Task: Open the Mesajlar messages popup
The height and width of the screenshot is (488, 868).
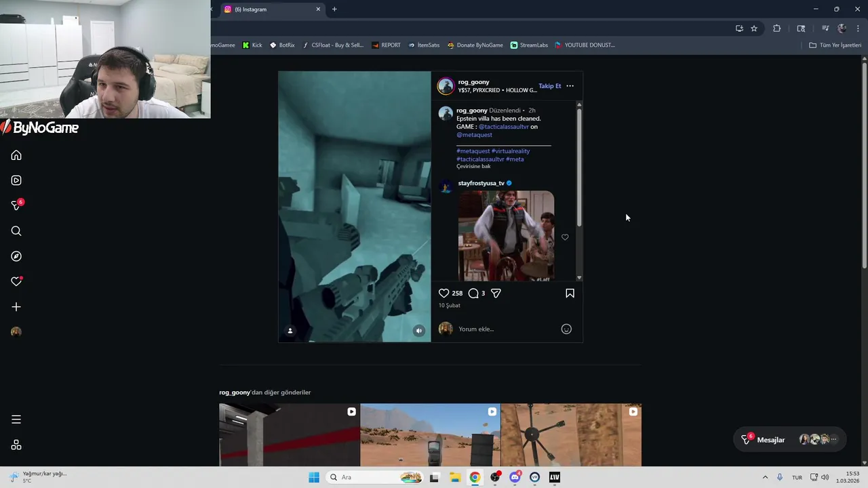Action: click(790, 440)
